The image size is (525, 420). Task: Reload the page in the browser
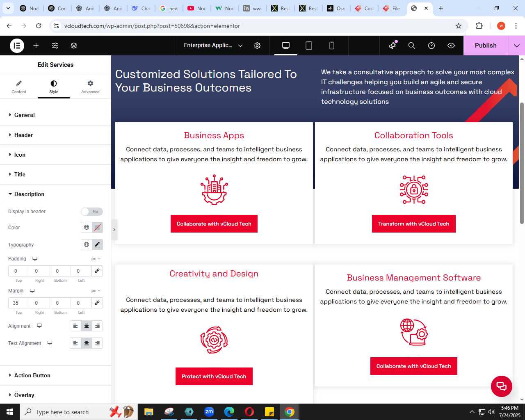coord(39,26)
